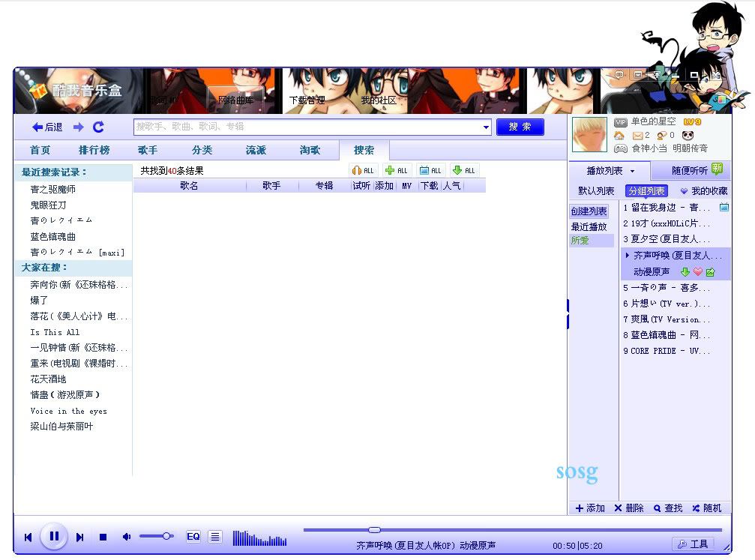Open the 歌手 tab
755x560 pixels.
148,150
